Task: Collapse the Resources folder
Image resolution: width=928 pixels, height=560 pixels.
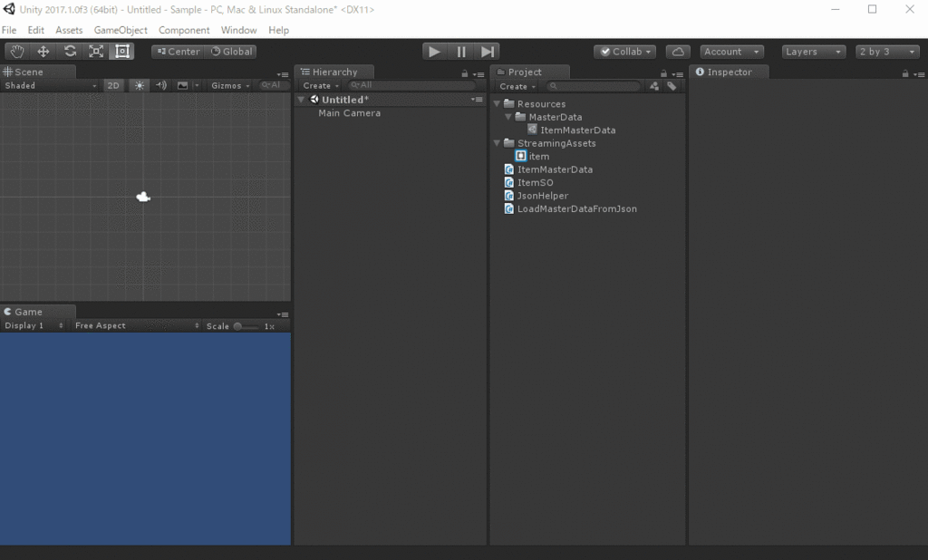Action: click(x=498, y=103)
